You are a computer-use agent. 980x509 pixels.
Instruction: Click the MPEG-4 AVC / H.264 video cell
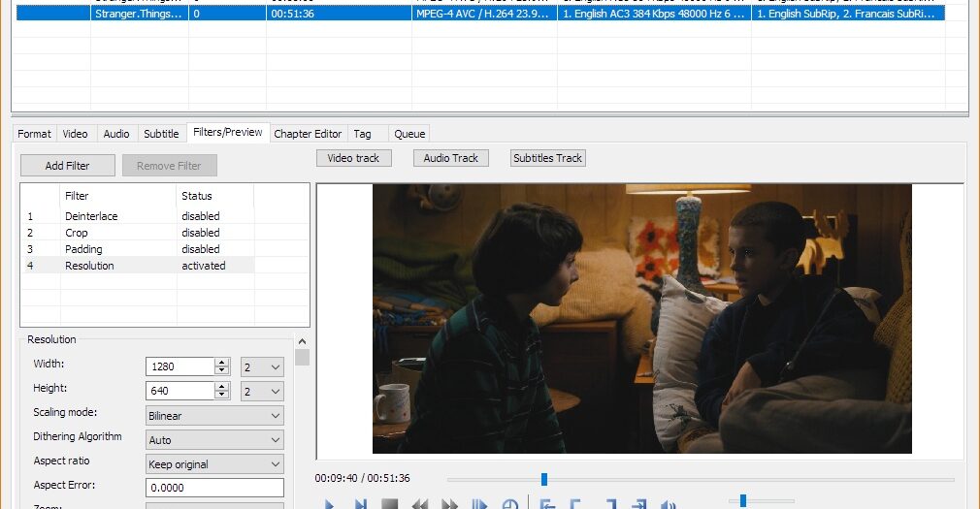(484, 14)
